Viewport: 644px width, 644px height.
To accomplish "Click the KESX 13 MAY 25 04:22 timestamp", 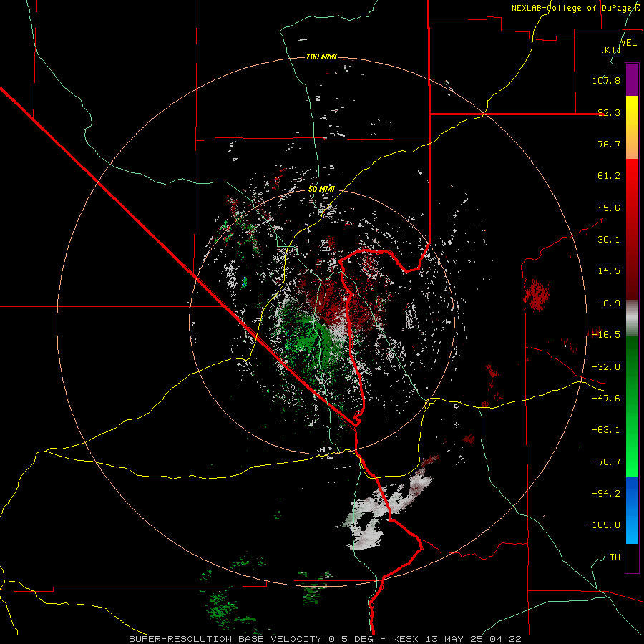I will (x=457, y=639).
